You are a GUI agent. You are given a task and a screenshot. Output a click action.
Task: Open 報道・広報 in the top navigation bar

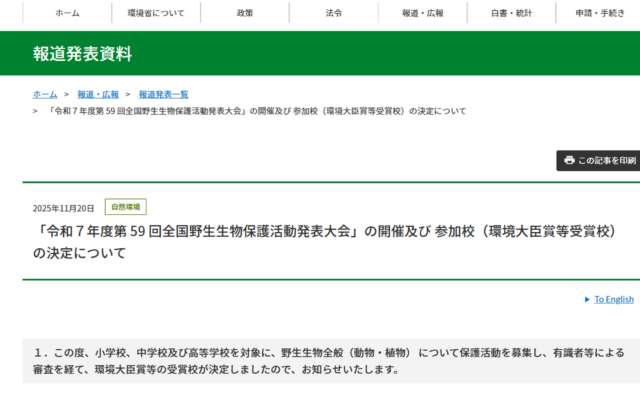coord(423,13)
